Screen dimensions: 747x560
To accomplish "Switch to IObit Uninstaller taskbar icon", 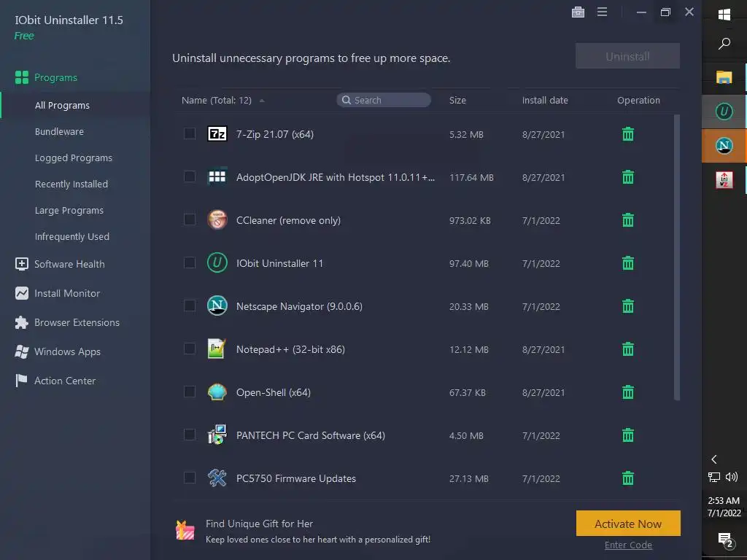I will point(724,112).
